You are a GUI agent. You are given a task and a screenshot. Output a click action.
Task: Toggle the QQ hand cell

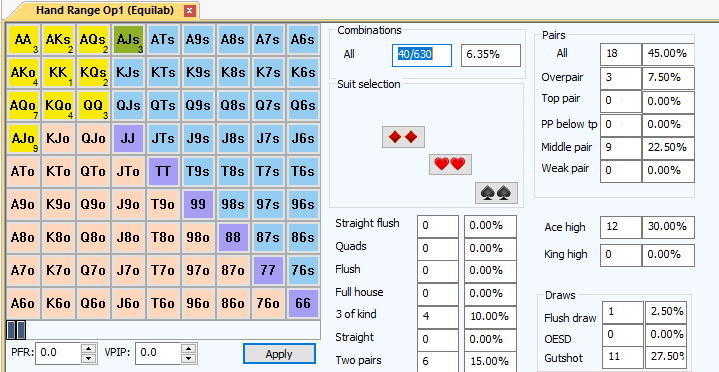coord(93,105)
